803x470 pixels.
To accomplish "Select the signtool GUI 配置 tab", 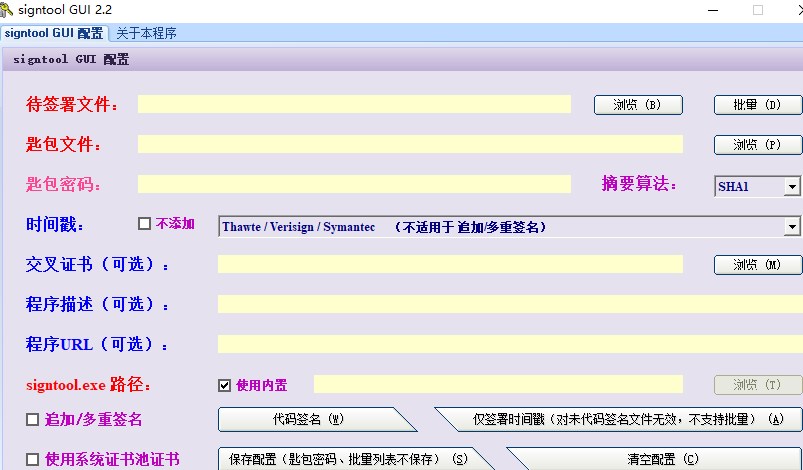I will [54, 33].
